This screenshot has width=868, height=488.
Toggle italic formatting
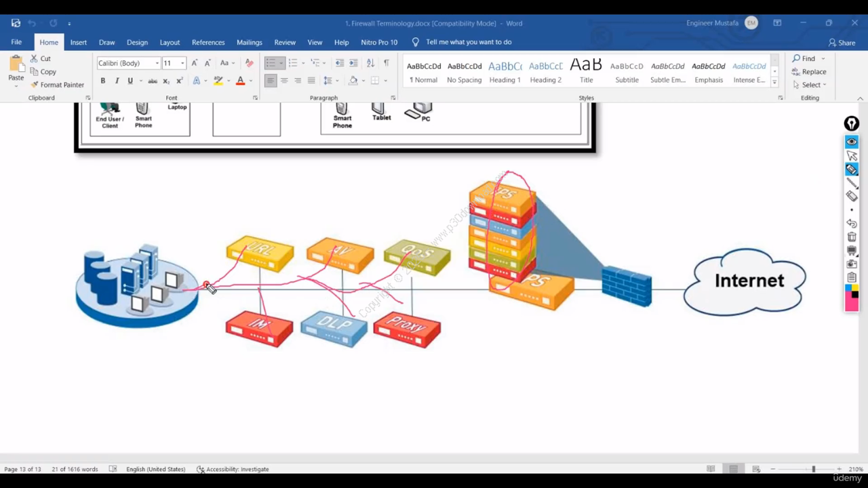tap(117, 81)
